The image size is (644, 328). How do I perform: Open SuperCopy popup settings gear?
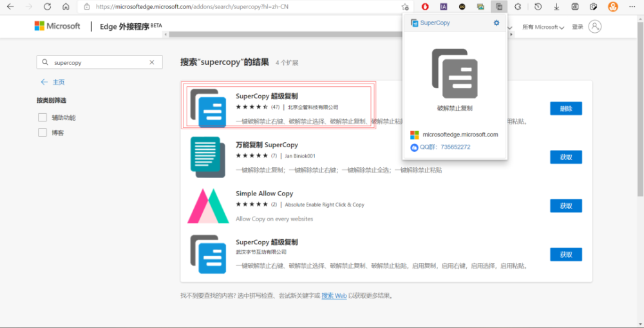497,23
